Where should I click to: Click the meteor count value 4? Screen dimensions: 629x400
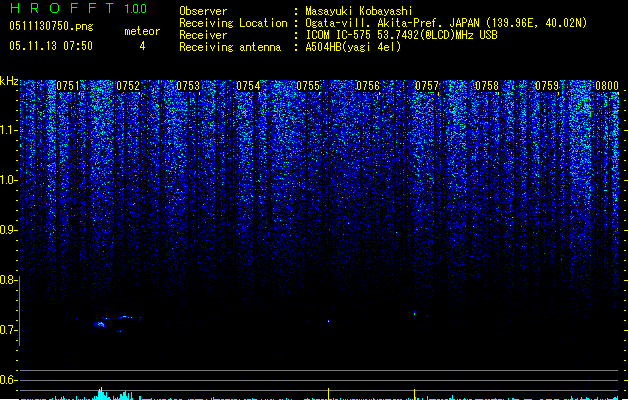click(x=142, y=46)
